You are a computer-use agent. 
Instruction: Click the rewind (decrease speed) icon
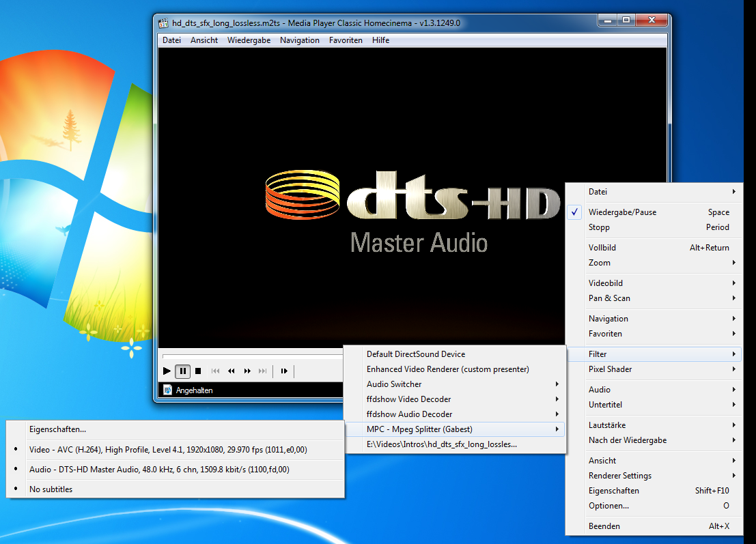232,371
